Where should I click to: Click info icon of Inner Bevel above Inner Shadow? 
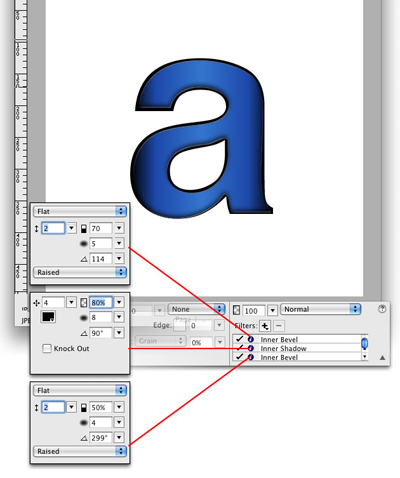[x=251, y=339]
